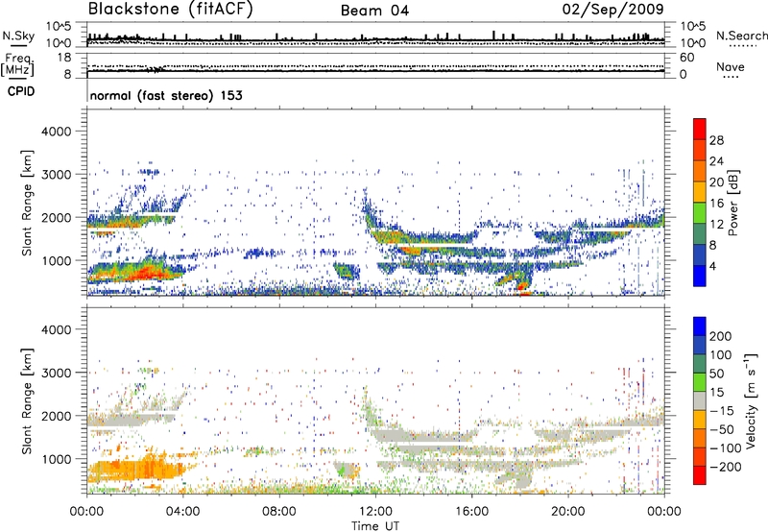Click the '12:00' time tick label
The image size is (768, 532).
375,512
